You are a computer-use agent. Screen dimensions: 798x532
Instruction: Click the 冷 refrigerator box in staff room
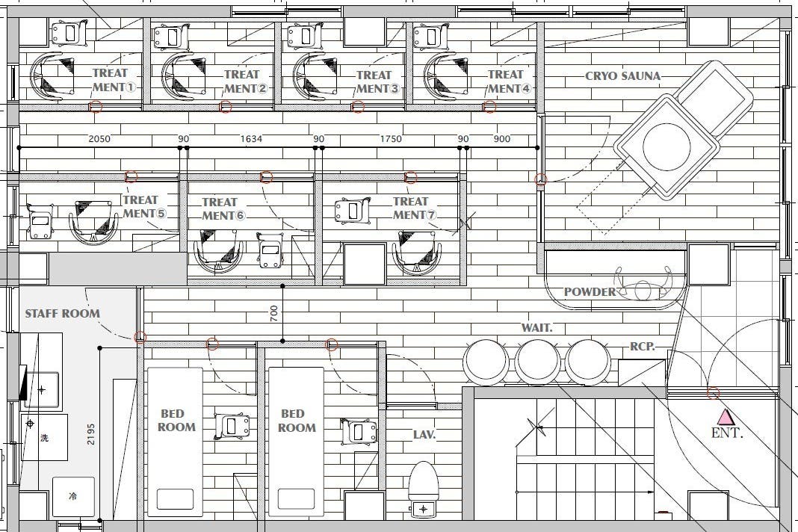point(73,497)
